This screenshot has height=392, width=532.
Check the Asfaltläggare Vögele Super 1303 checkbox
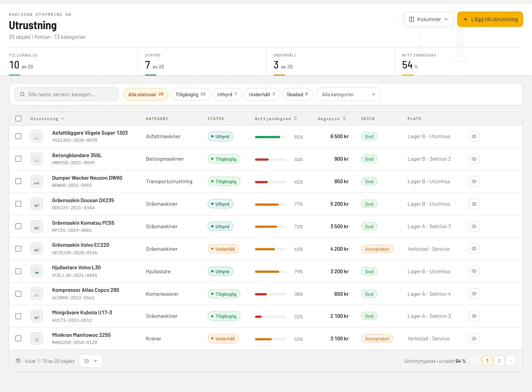pos(18,136)
